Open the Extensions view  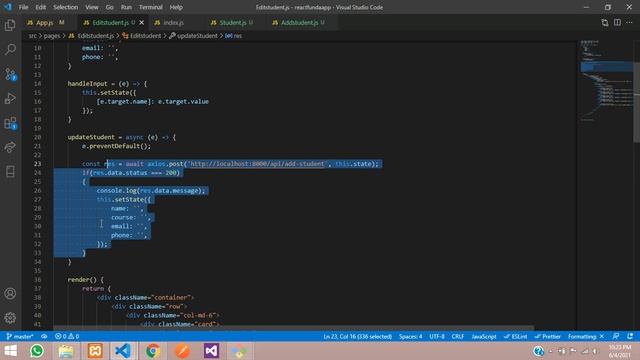click(10, 123)
